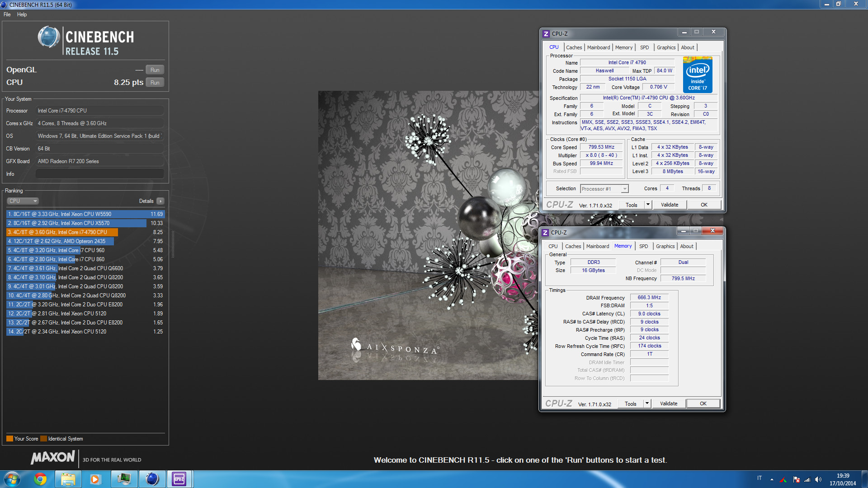Viewport: 868px width, 488px height.
Task: Switch to Memory tab in upper CPU-Z window
Action: [x=624, y=47]
